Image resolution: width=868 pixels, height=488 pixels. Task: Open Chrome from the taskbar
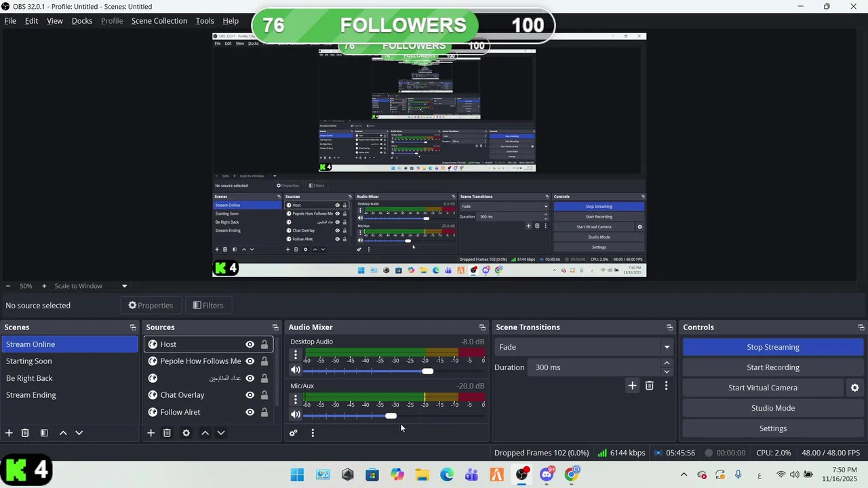coord(572,474)
